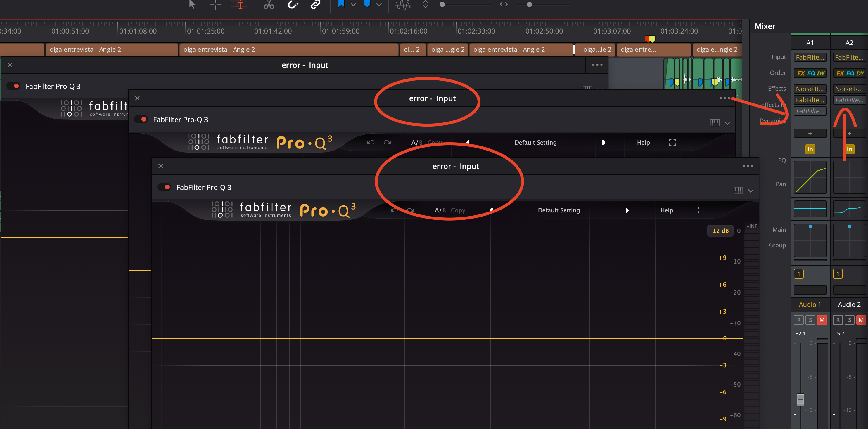The width and height of the screenshot is (868, 429).
Task: Open Help menu in middle Pro-Q window
Action: coord(643,143)
